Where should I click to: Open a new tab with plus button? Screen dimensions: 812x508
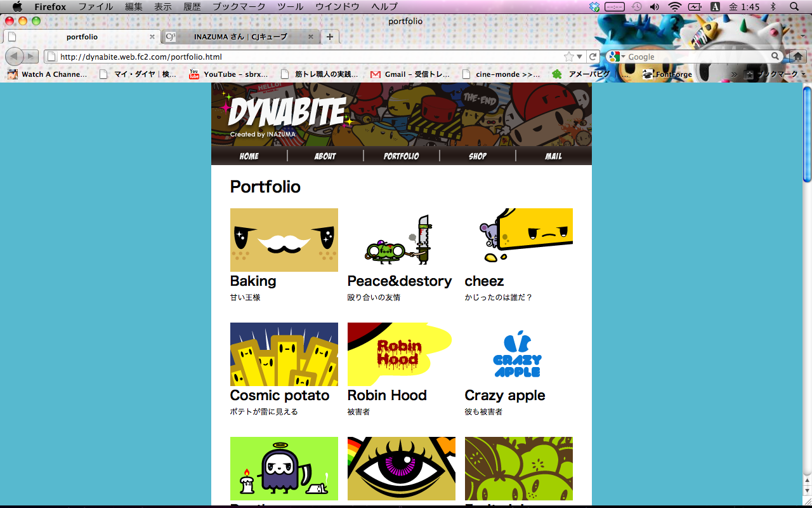click(x=330, y=37)
